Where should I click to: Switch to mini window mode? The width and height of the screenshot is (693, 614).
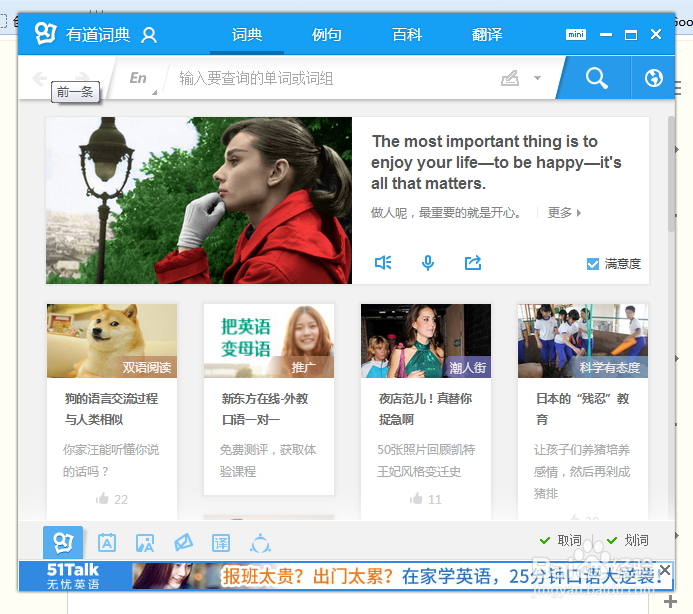(x=575, y=34)
